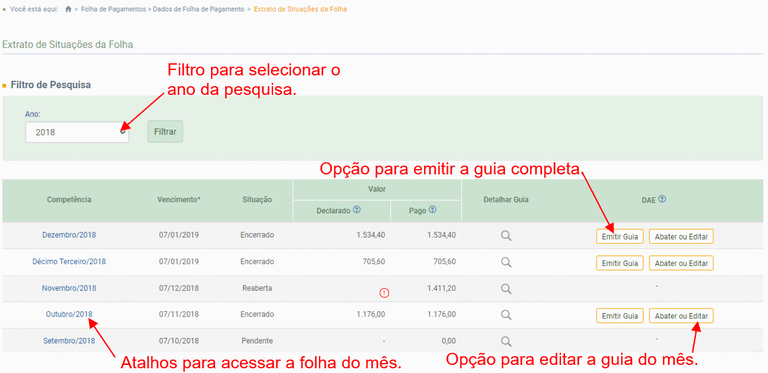This screenshot has width=768, height=373.
Task: Open magnifier detail for Décimo Terceiro/2018 row
Action: pos(506,262)
